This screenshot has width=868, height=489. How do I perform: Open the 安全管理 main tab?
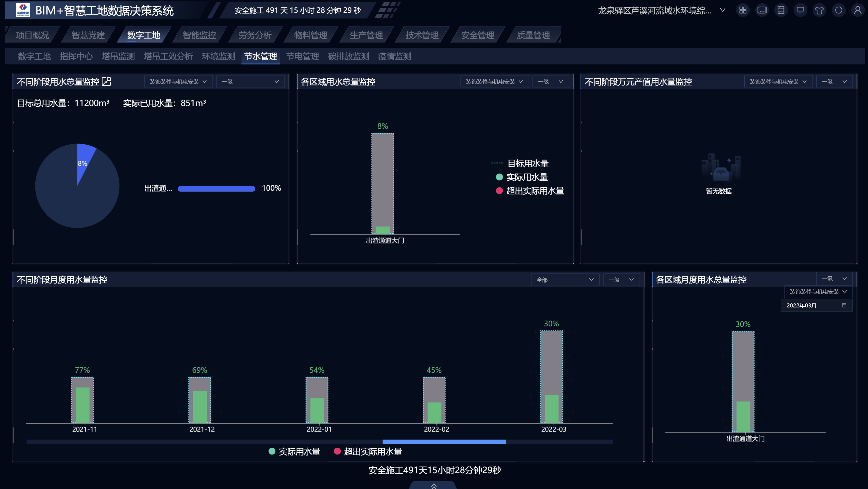pos(477,35)
